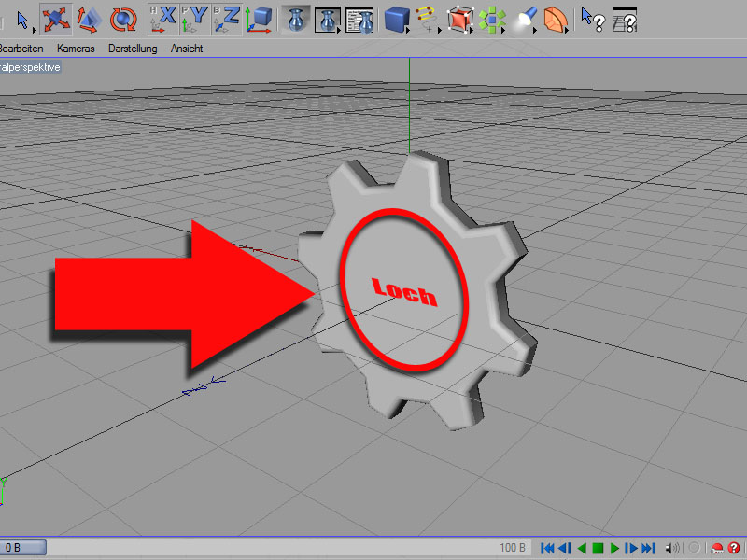Open the render settings icon
This screenshot has height=560, width=747.
click(x=359, y=20)
